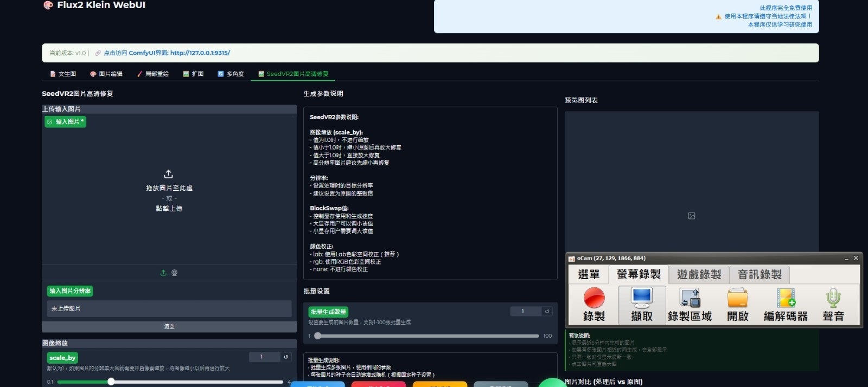Click the image placeholder icon in preview gallery
This screenshot has width=868, height=387.
point(692,216)
